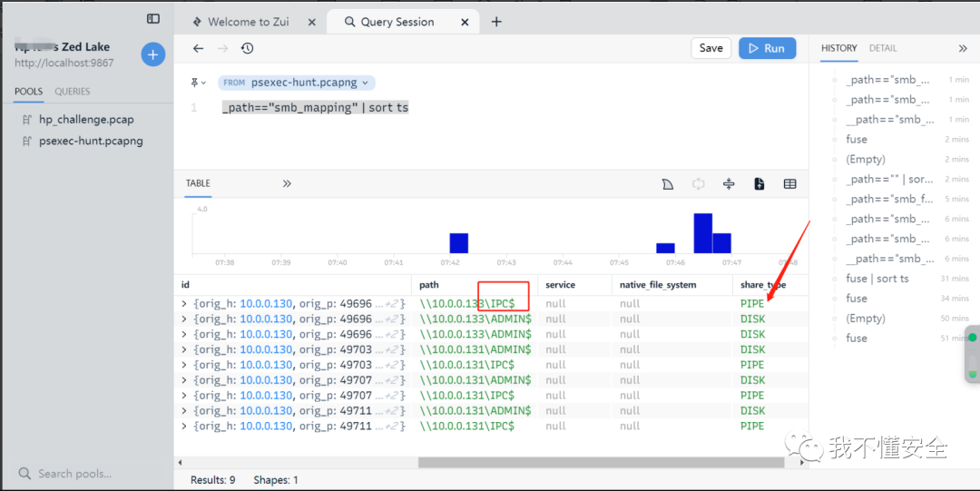Click the native_file_system column header
The image size is (980, 491).
pyautogui.click(x=671, y=285)
